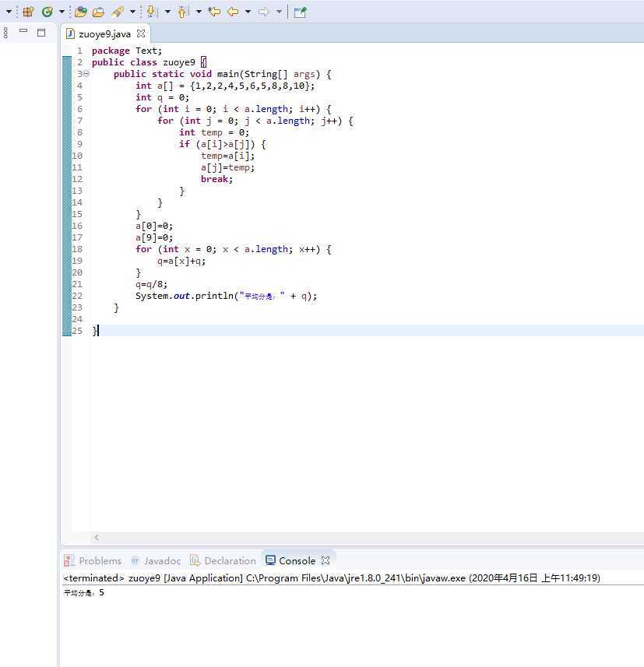Open the New Java Class dropdown arrow
The image size is (644, 667).
click(61, 12)
